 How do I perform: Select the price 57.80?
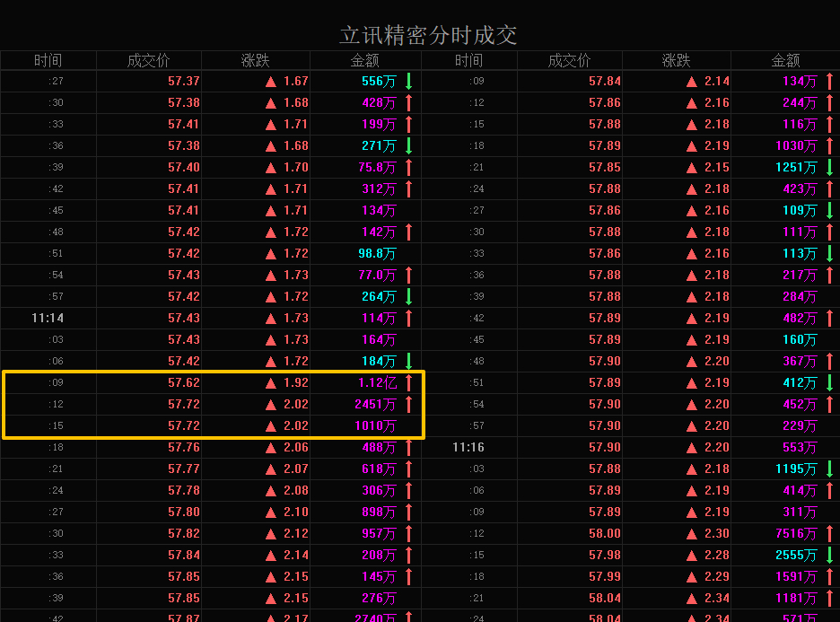pyautogui.click(x=184, y=512)
